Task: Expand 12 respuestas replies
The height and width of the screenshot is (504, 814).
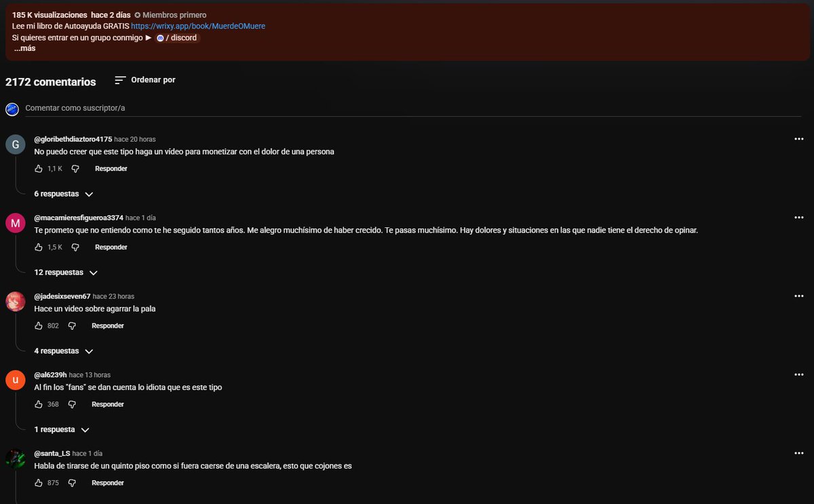Action: pyautogui.click(x=66, y=273)
